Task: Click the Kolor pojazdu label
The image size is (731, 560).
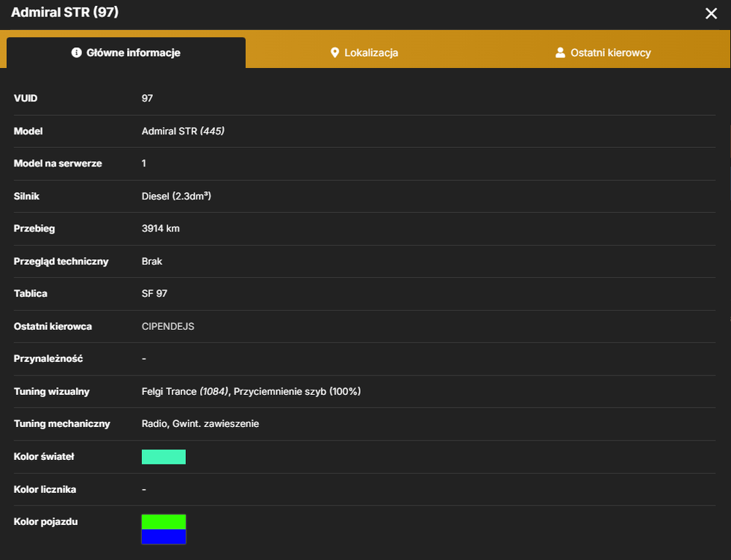Action: coord(46,522)
